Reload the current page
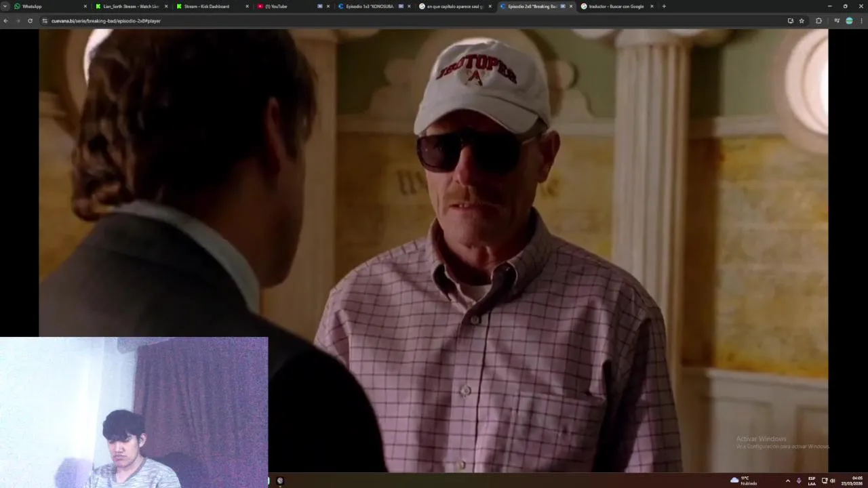Viewport: 868px width, 488px height. click(x=30, y=21)
